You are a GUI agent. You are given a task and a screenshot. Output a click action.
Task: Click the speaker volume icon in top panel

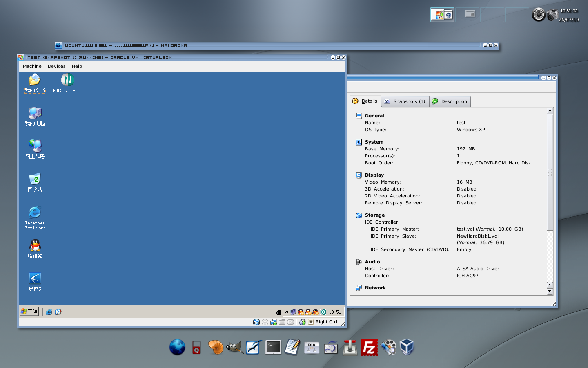(x=539, y=15)
